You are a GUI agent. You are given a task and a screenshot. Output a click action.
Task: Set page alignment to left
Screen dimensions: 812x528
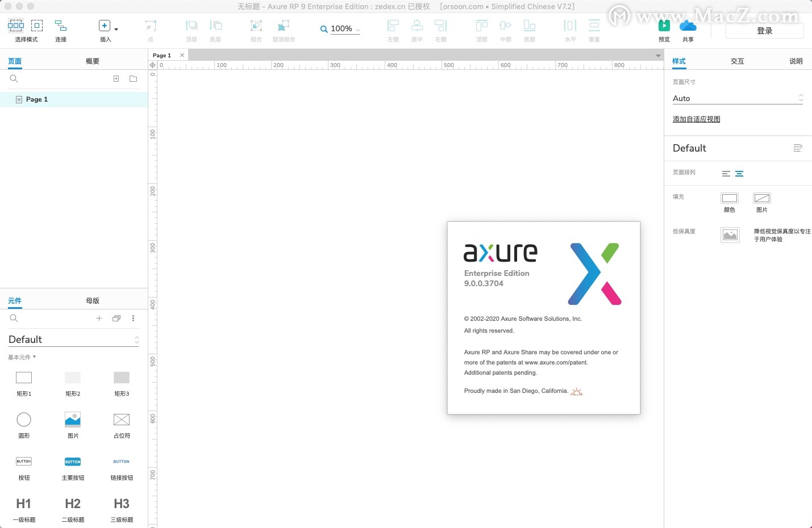(726, 174)
